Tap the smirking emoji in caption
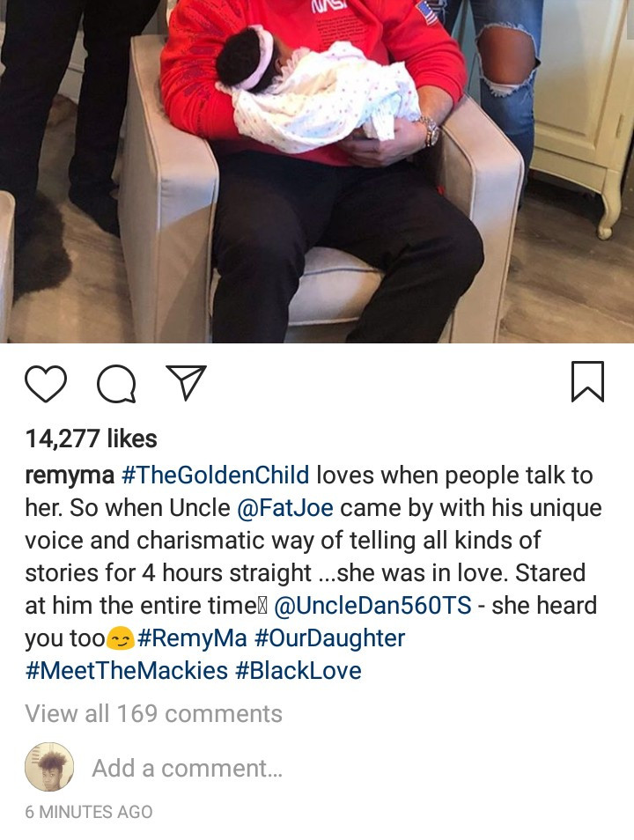 tap(121, 638)
